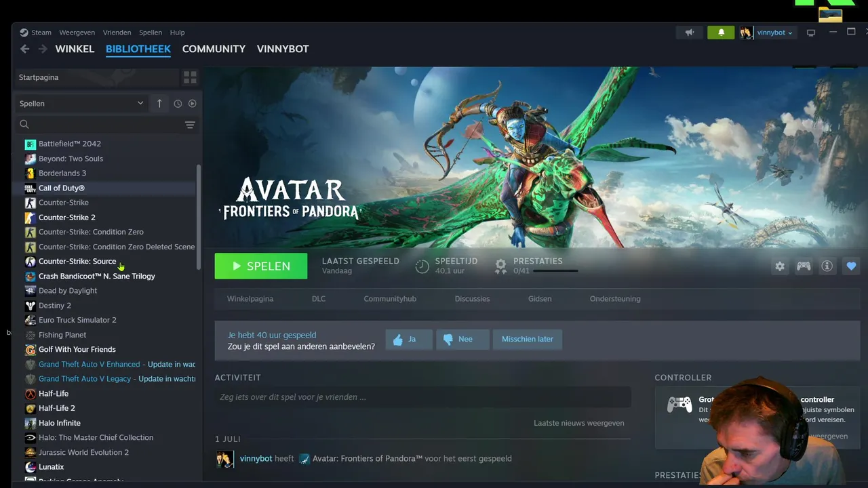This screenshot has width=868, height=488.
Task: Go to the COMMUNITY section
Action: [x=214, y=49]
